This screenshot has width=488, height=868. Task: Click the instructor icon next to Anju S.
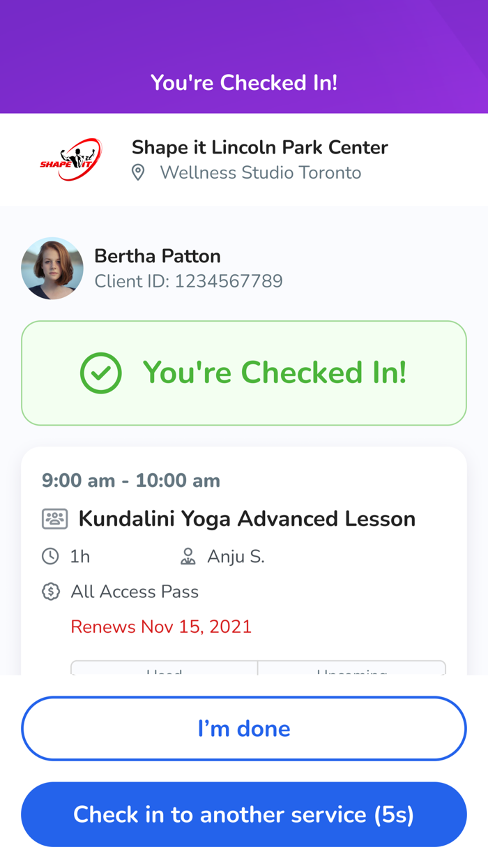pyautogui.click(x=188, y=556)
